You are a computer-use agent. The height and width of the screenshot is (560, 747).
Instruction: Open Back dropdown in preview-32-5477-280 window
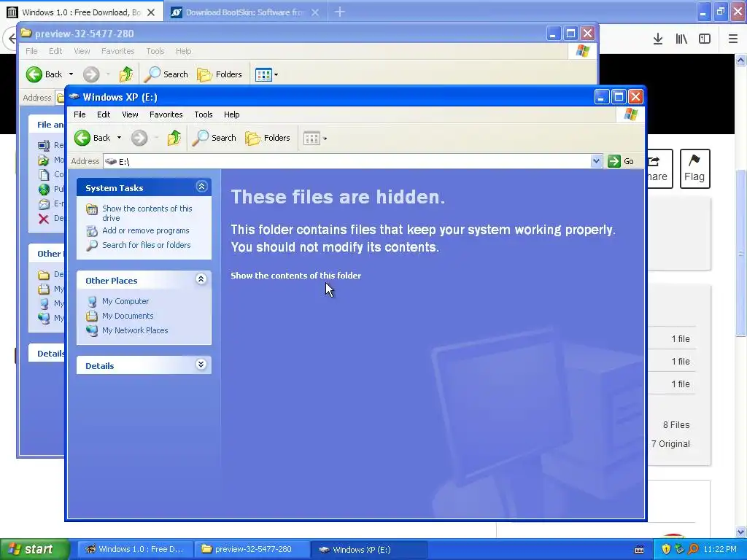tap(71, 74)
